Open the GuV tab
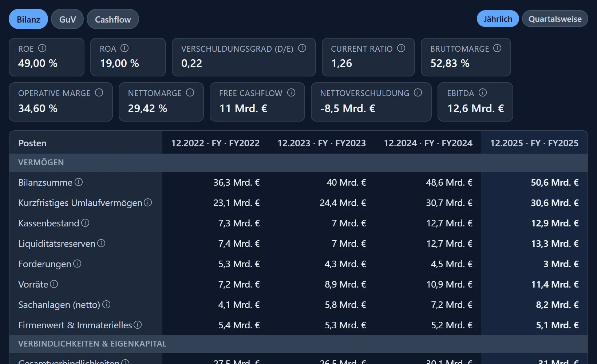This screenshot has width=597, height=364. pos(67,19)
